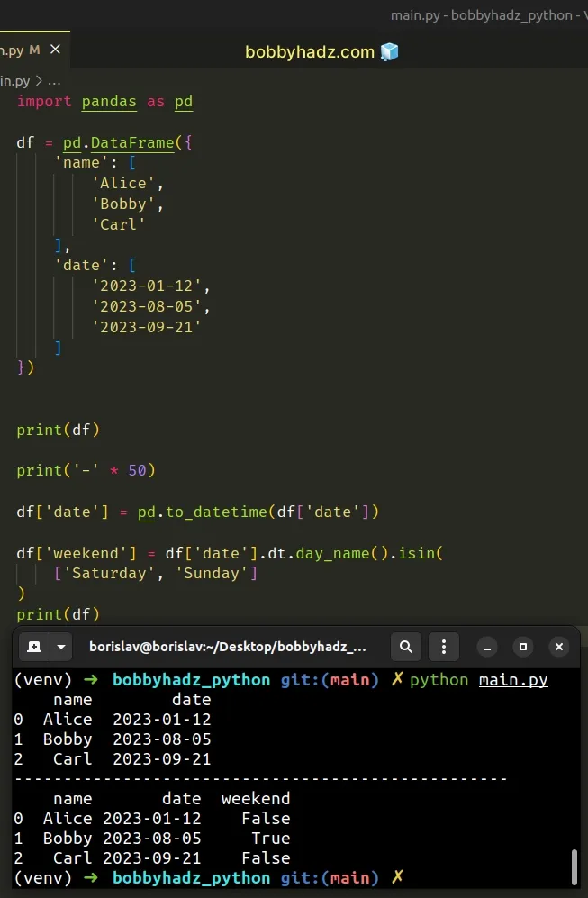This screenshot has width=588, height=898.
Task: Click the modified M indicator on tab
Action: tap(34, 50)
